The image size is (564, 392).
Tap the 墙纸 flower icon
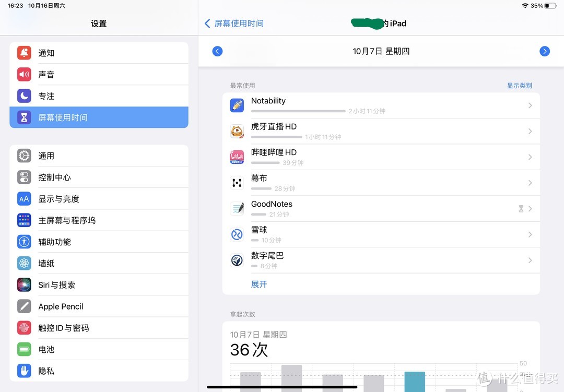[x=24, y=263]
